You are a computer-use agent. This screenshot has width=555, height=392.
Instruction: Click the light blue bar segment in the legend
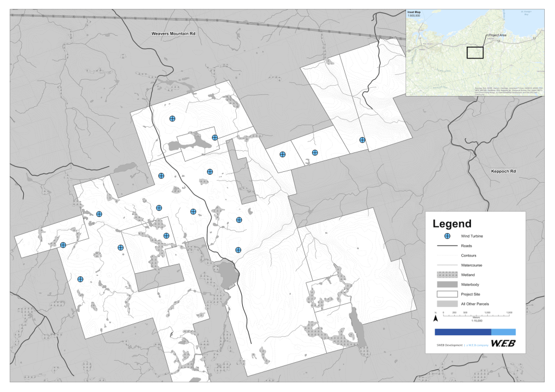point(504,332)
